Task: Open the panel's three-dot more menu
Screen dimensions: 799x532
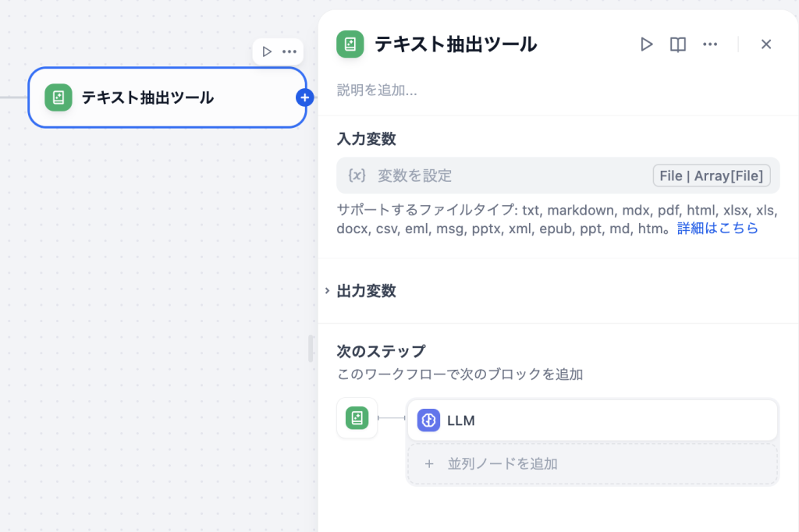Action: point(710,44)
